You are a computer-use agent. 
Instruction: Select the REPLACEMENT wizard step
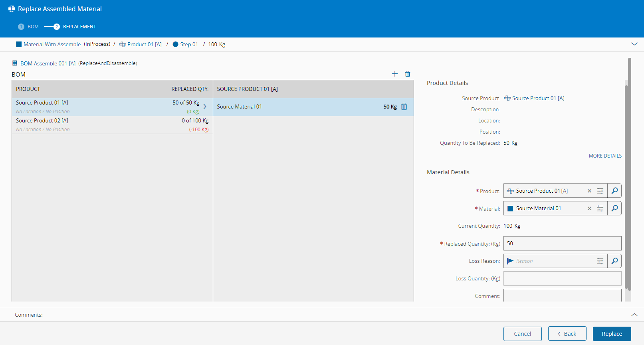(79, 27)
